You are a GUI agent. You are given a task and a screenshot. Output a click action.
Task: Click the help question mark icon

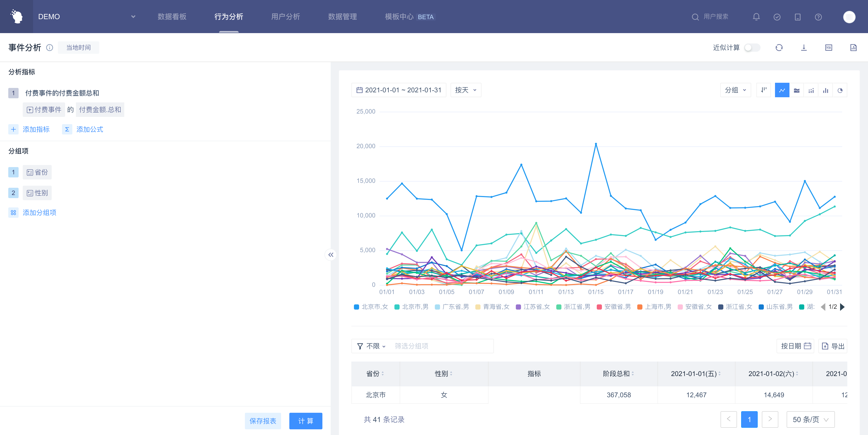click(x=818, y=17)
